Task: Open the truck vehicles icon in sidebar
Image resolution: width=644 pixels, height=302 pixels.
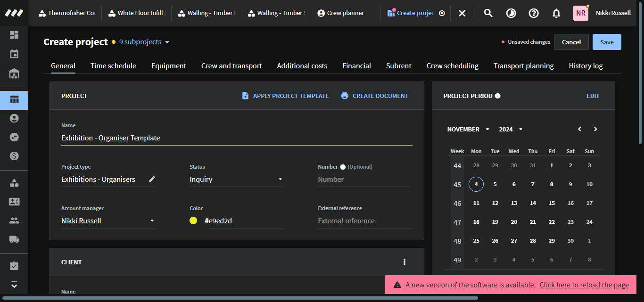Action: click(x=14, y=239)
